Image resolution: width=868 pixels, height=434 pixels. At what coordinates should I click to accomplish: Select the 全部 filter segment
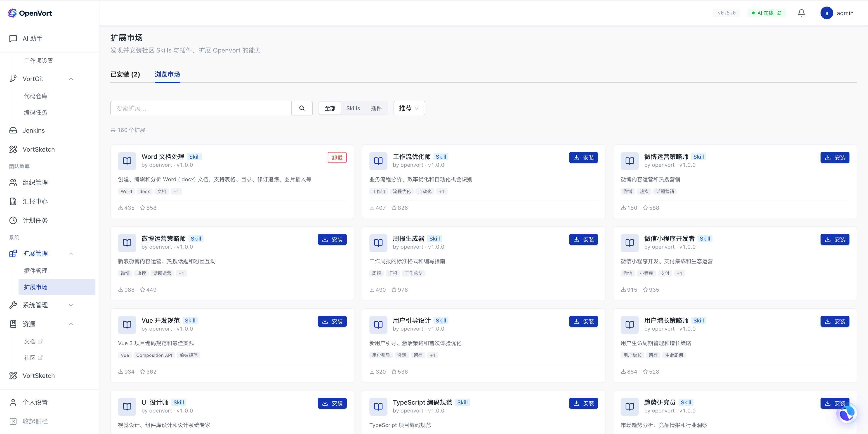tap(330, 108)
